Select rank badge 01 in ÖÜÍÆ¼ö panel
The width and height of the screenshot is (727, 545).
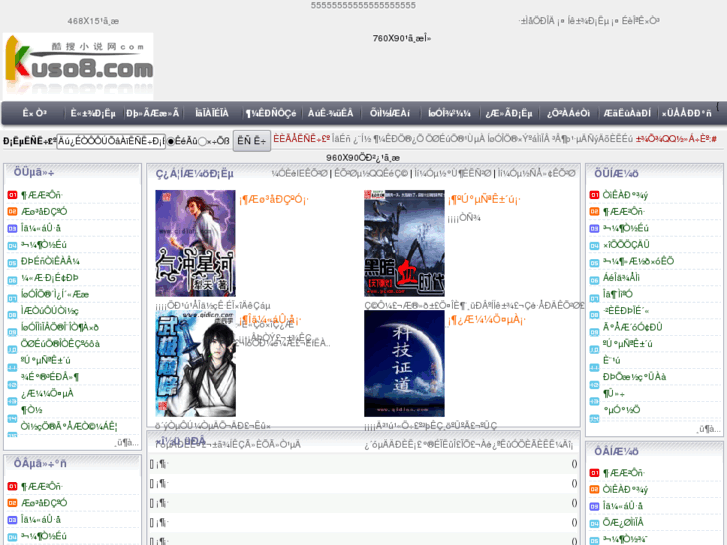point(594,195)
